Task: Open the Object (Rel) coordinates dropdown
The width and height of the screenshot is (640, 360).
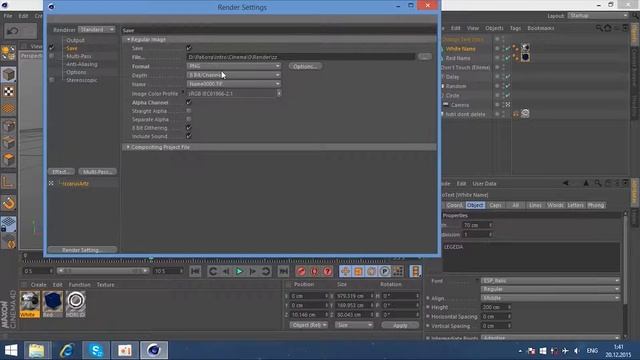Action: (x=309, y=325)
